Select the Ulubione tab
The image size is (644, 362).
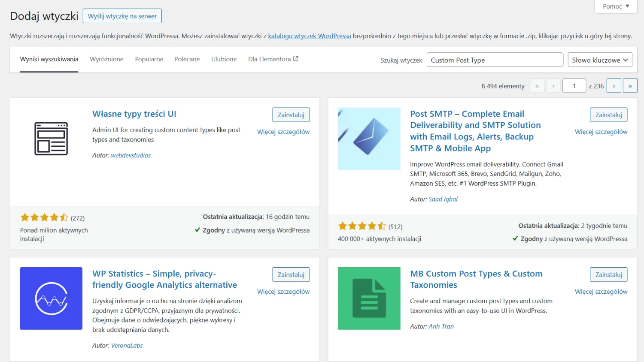[x=224, y=59]
